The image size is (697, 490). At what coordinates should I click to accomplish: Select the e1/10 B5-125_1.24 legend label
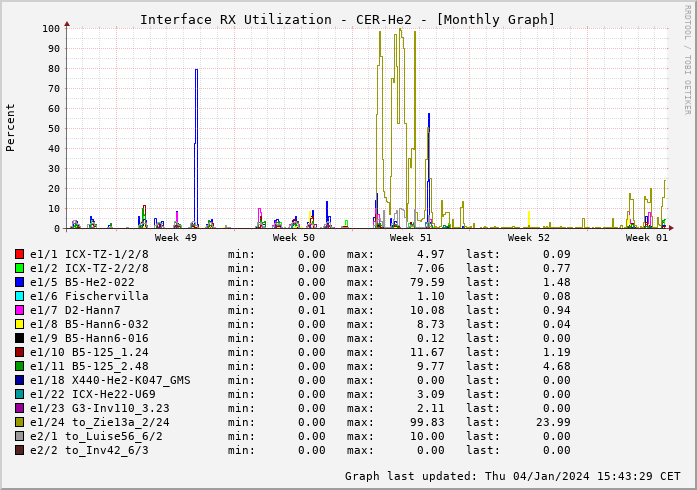89,352
